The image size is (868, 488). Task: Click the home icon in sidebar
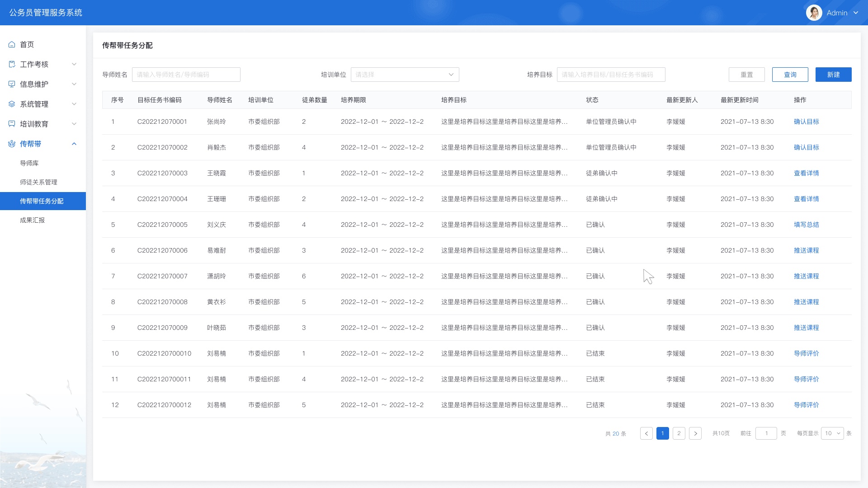click(x=12, y=44)
